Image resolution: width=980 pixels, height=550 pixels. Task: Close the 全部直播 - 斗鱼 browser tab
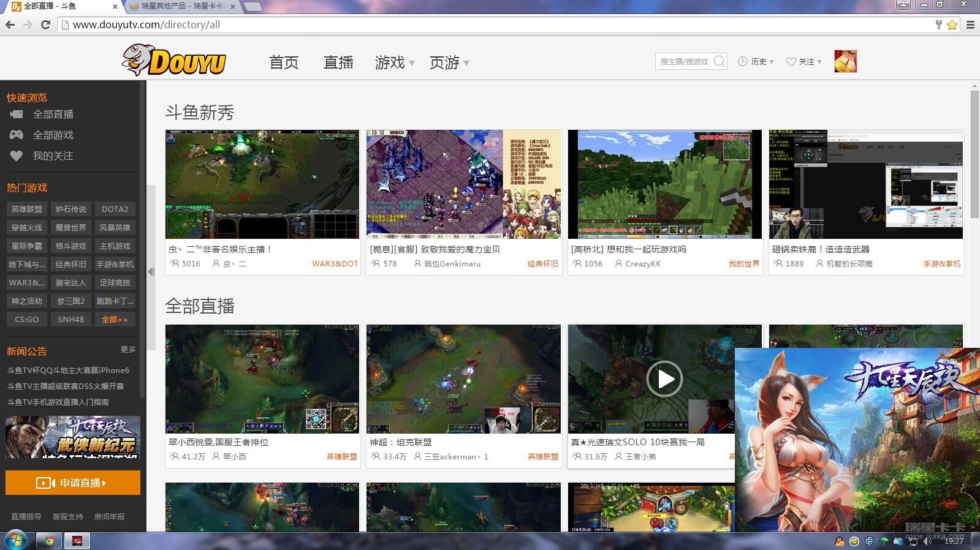pyautogui.click(x=115, y=6)
